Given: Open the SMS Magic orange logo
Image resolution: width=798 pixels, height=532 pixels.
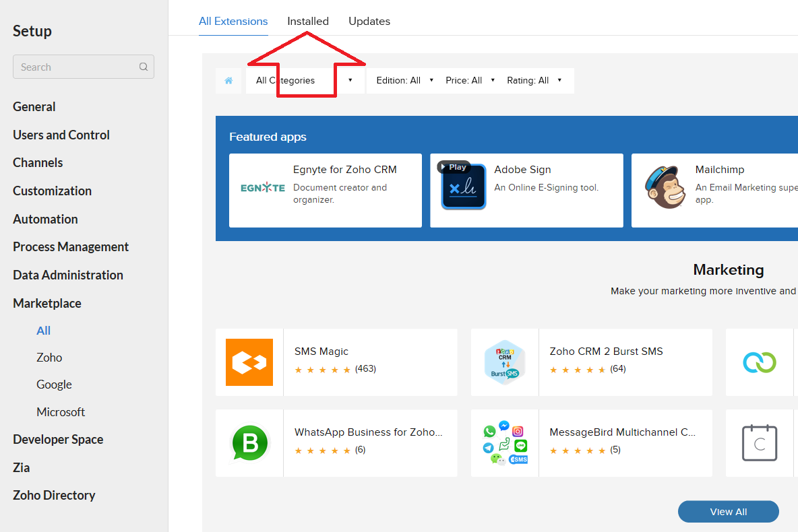Looking at the screenshot, I should click(249, 362).
